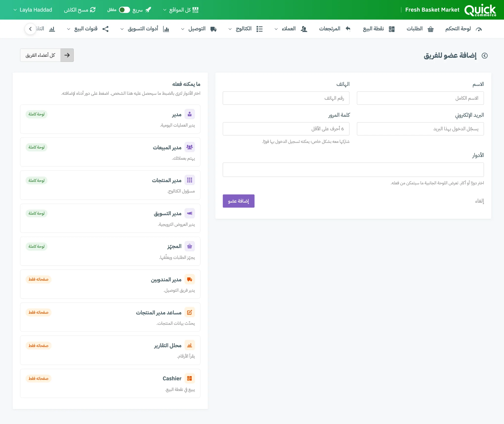
Task: Expand the catalog menu chevron
Action: [x=230, y=29]
